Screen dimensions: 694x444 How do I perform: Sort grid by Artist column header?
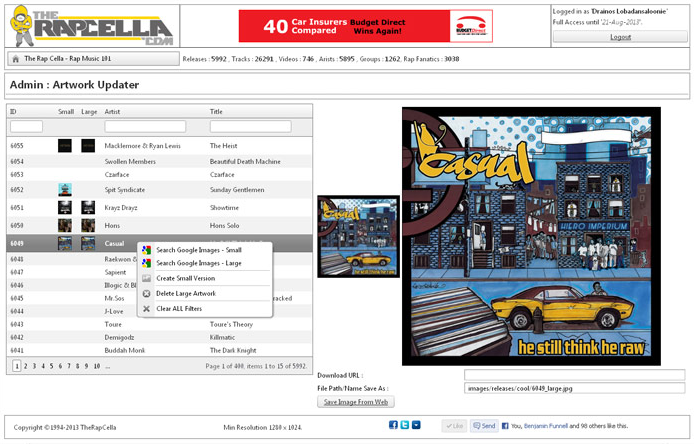coord(112,112)
